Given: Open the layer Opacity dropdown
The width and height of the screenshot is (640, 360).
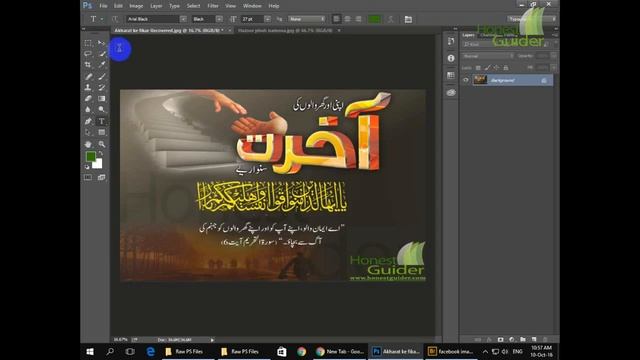Looking at the screenshot, I should 553,56.
